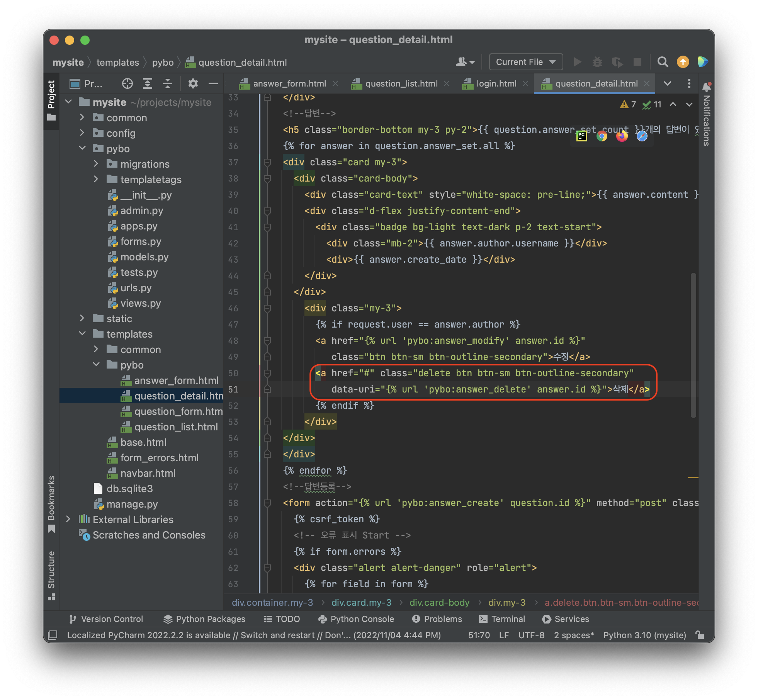Screen dimensions: 758x700
Task: Open the Terminal tool window tab
Action: 502,619
